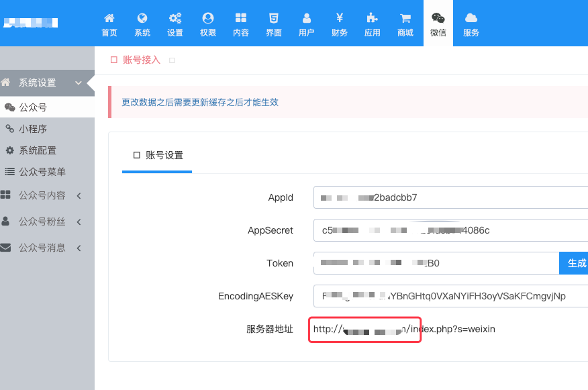Click into the EncodingAESKey input field
The height and width of the screenshot is (390, 588).
(x=451, y=296)
